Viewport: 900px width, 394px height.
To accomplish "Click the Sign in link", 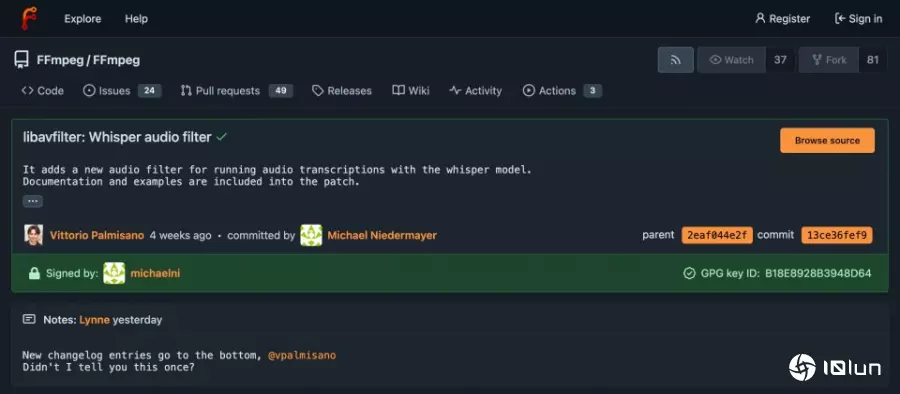I will click(858, 19).
